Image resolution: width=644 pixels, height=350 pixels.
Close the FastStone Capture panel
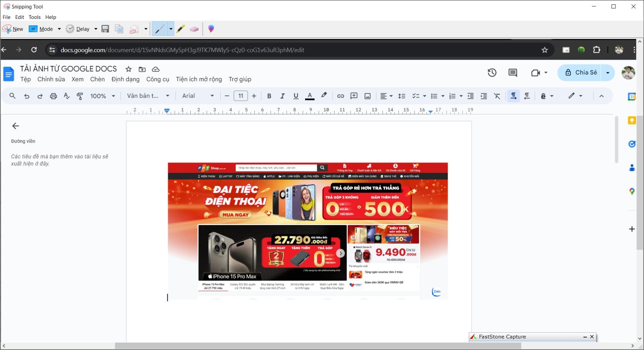592,337
